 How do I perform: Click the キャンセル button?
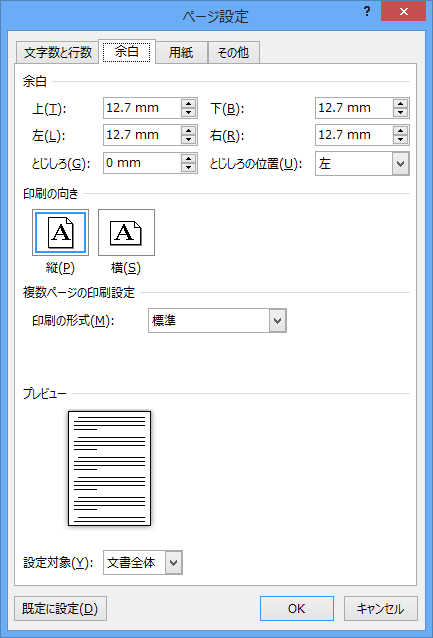(x=381, y=608)
